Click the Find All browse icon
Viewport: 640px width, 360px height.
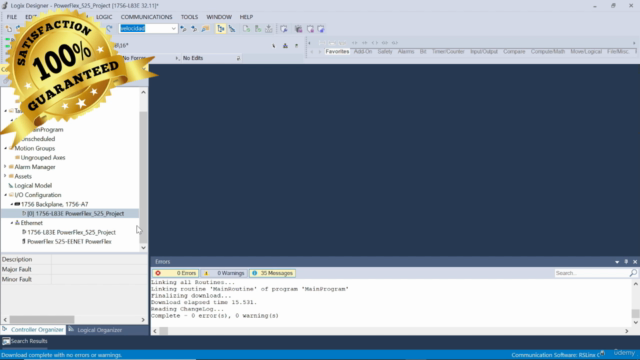pyautogui.click(x=205, y=29)
